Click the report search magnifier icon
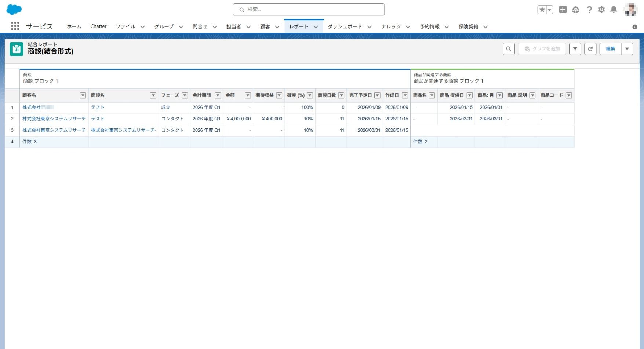The width and height of the screenshot is (644, 349). point(509,49)
